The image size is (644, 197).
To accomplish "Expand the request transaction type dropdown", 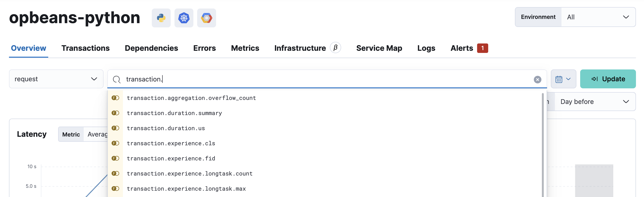I will [x=56, y=79].
